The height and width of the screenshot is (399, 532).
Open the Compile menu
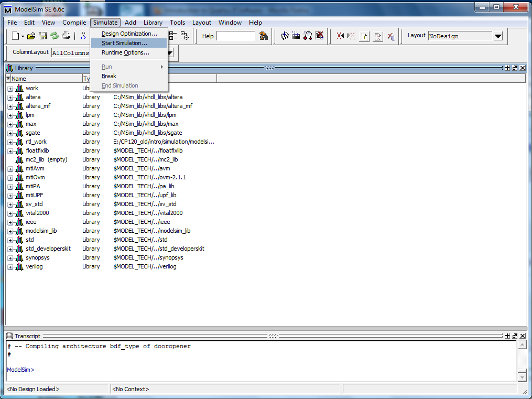(74, 23)
